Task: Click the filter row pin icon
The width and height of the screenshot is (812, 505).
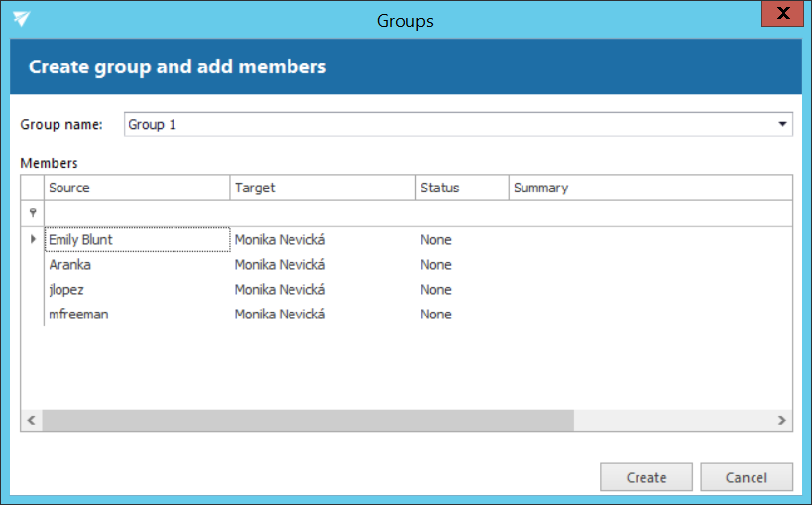Action: click(x=33, y=213)
